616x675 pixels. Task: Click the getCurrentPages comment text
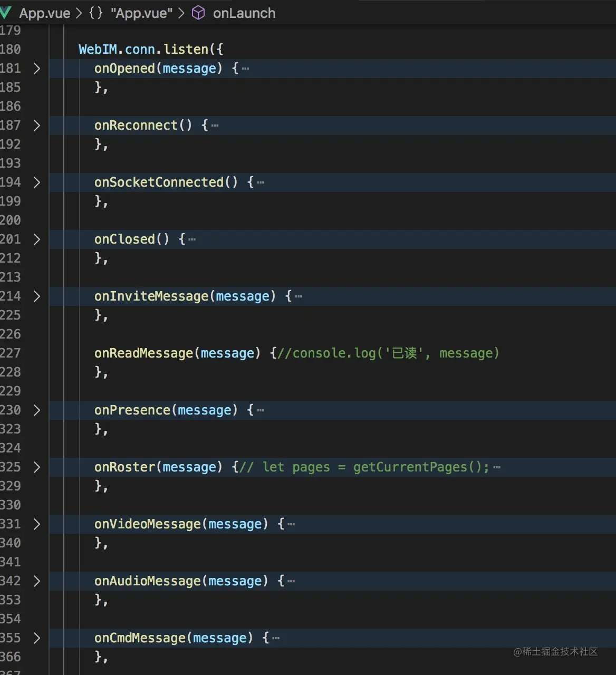[364, 467]
